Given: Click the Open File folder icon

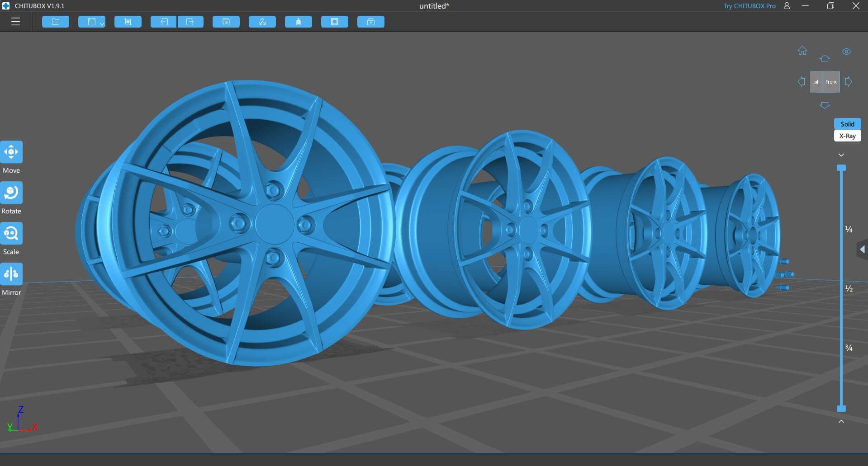Looking at the screenshot, I should pyautogui.click(x=56, y=22).
